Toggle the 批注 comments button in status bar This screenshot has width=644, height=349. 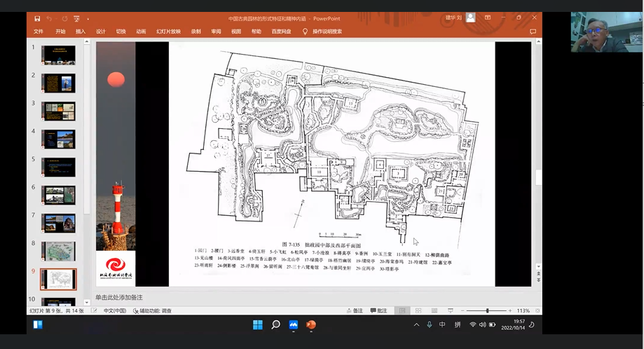click(x=378, y=310)
